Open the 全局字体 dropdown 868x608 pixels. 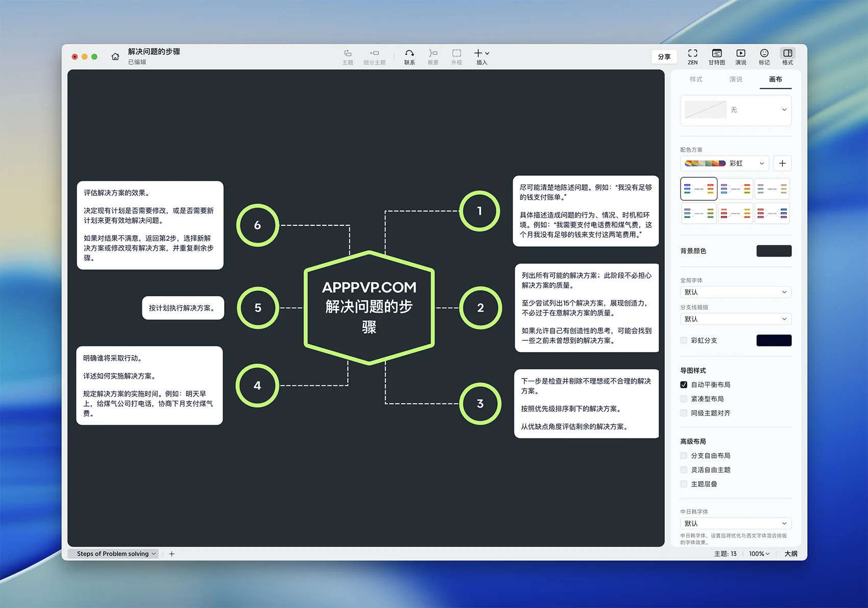pos(735,292)
